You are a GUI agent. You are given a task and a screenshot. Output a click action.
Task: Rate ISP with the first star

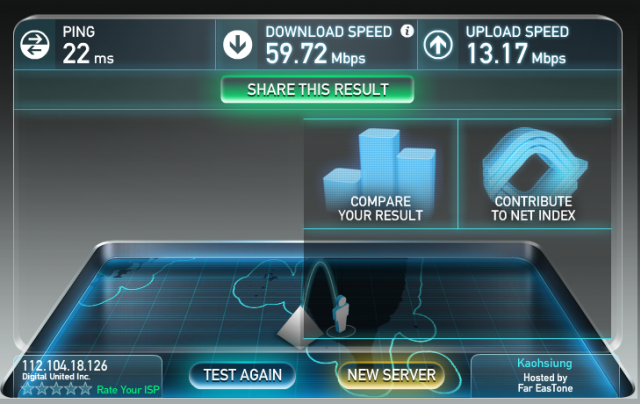pos(27,389)
